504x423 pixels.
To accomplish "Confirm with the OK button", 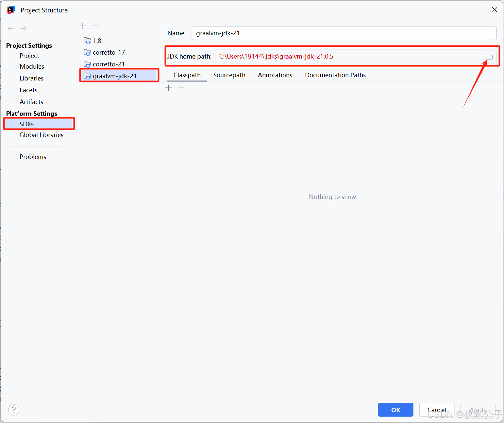I will (395, 410).
